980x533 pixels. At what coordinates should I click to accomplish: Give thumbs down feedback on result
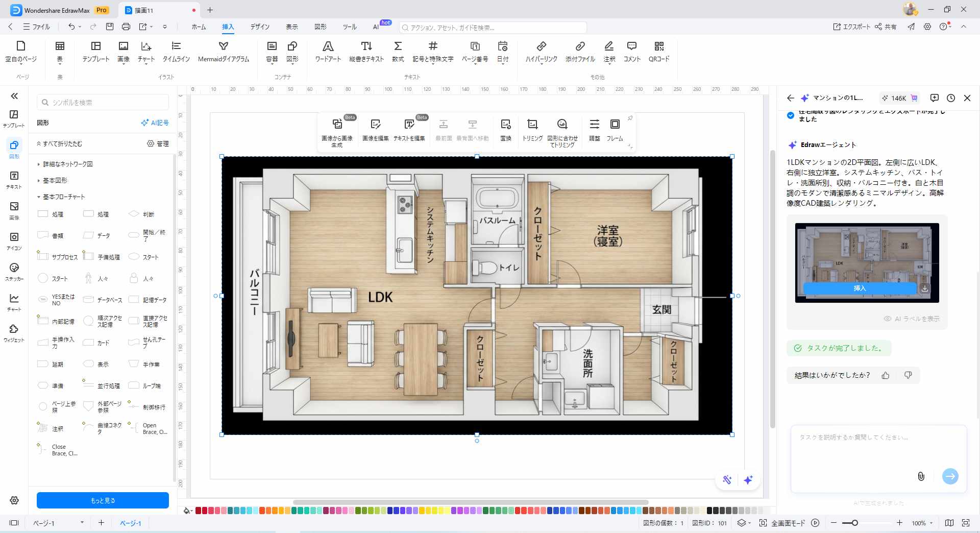coord(908,375)
